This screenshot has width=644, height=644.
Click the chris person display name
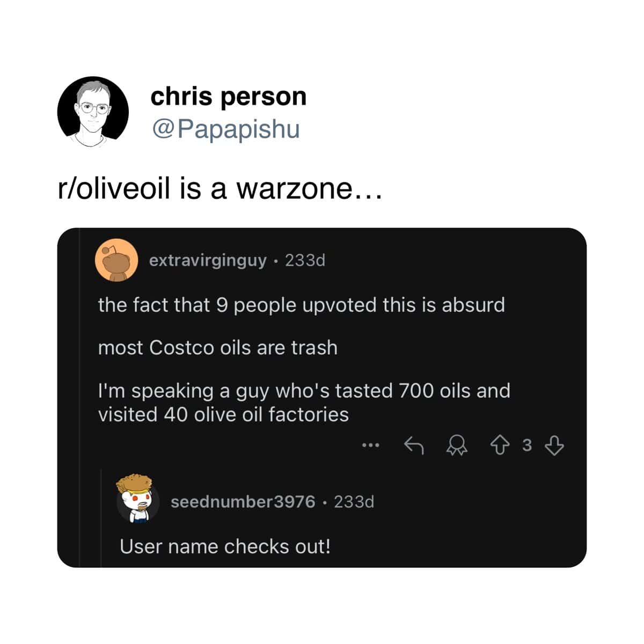tap(229, 97)
